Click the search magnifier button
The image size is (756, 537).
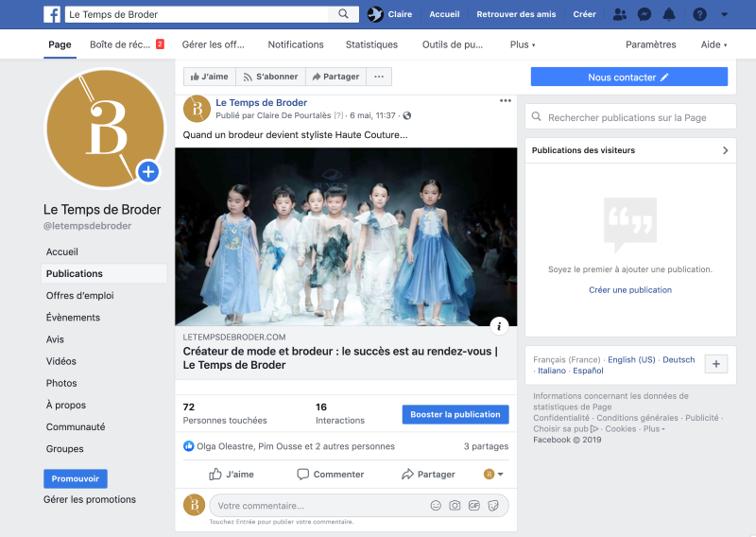[x=343, y=14]
